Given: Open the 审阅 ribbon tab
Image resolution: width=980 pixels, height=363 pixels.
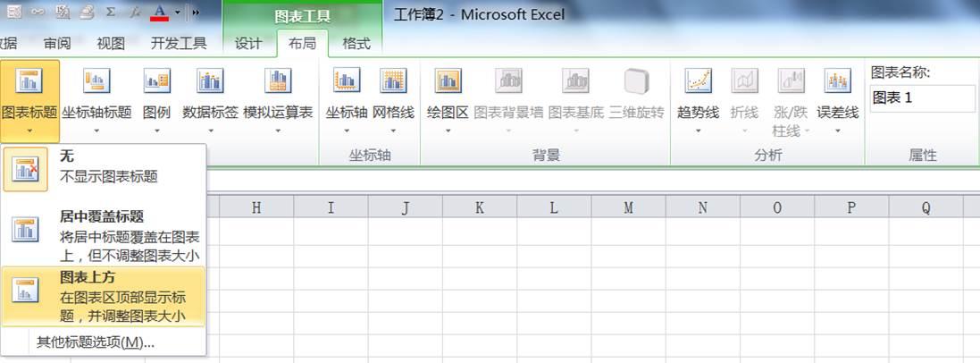Looking at the screenshot, I should pyautogui.click(x=57, y=43).
